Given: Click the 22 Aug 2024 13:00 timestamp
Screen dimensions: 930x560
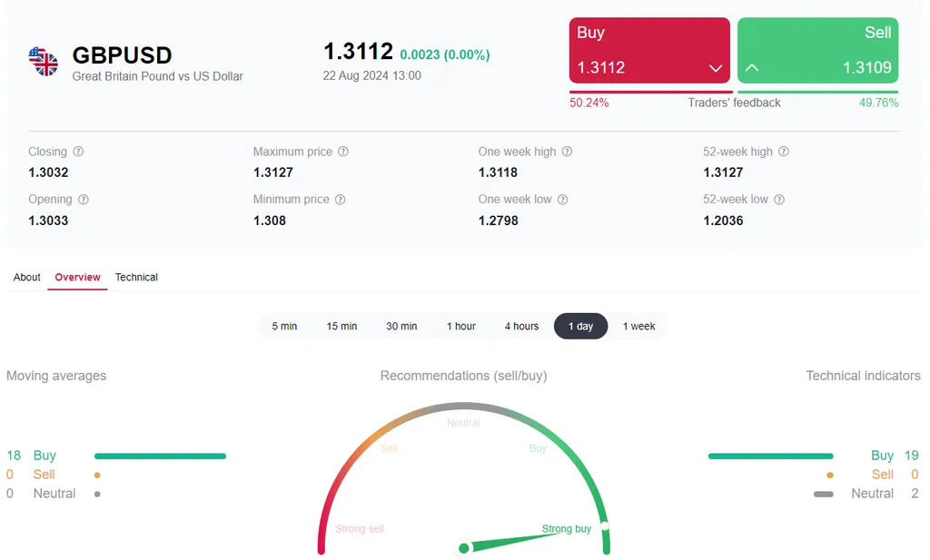Looking at the screenshot, I should tap(371, 76).
